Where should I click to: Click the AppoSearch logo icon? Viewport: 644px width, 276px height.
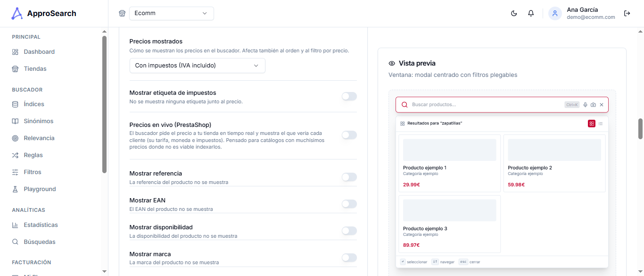click(x=17, y=13)
